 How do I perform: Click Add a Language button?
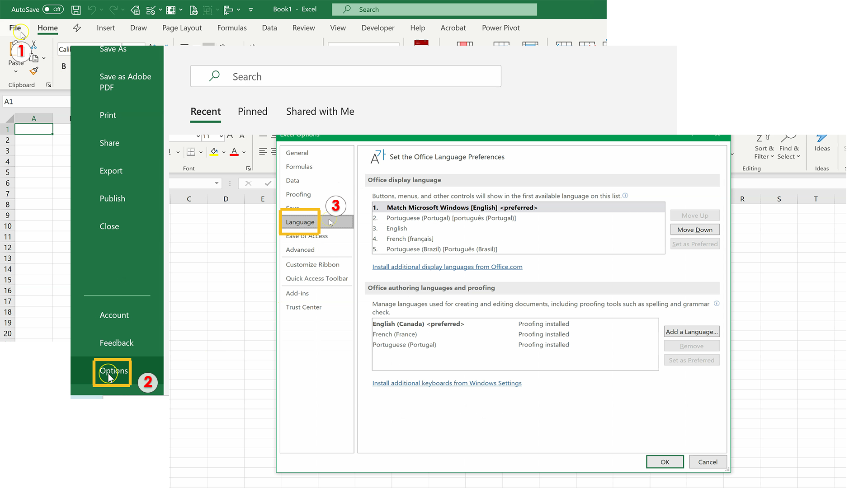[x=692, y=331]
